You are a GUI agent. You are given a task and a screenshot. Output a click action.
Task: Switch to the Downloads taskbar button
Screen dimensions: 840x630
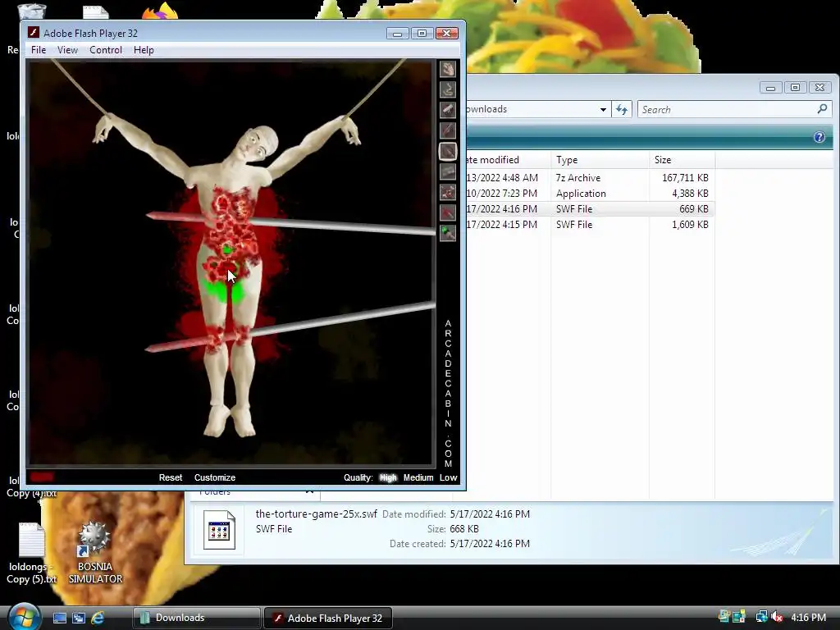197,618
